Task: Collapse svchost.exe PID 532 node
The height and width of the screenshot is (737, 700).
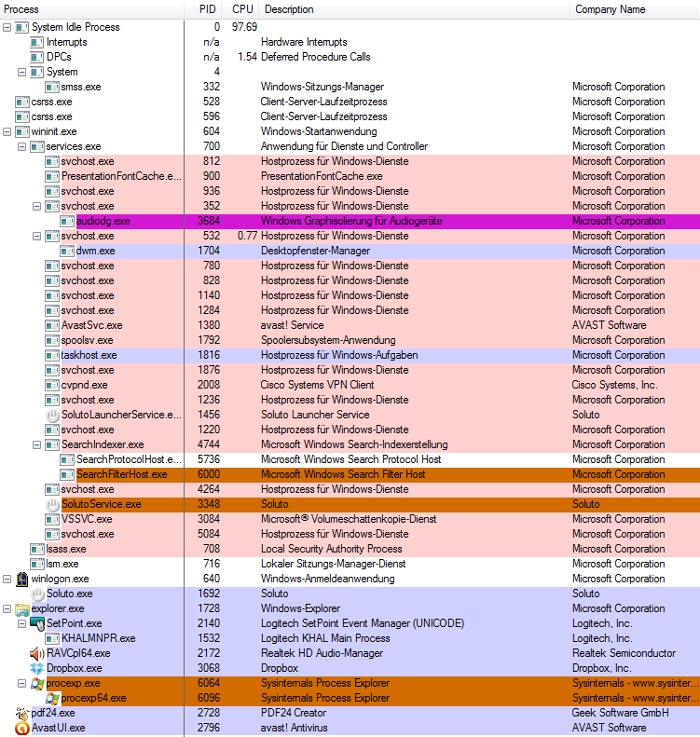Action: coord(36,237)
